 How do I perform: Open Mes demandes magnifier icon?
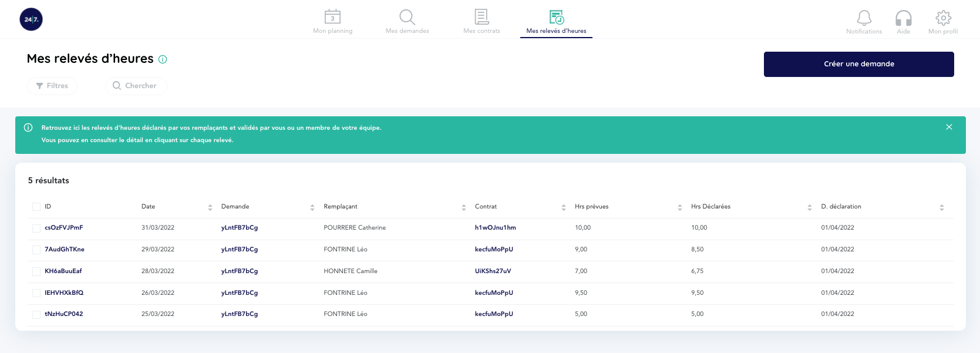[407, 17]
